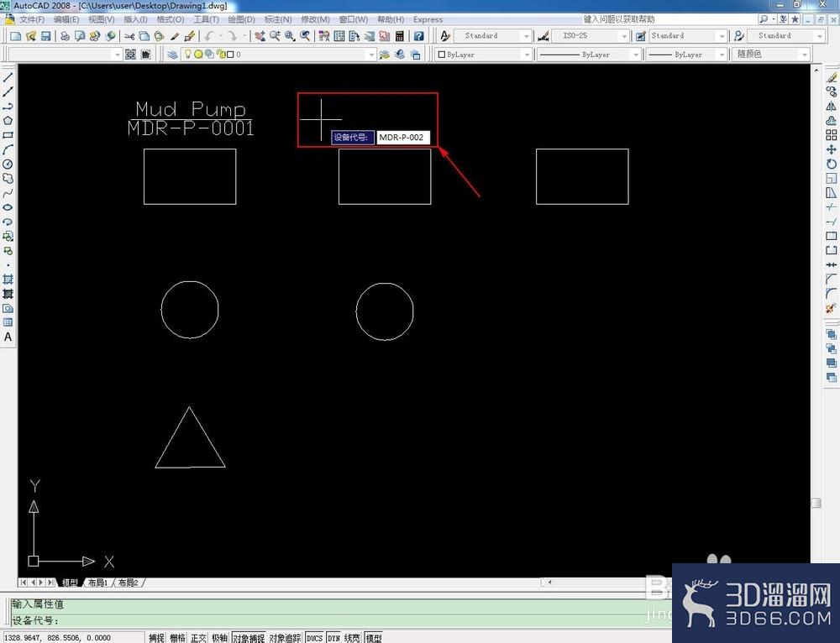Open the Layer Properties Manager icon

pyautogui.click(x=172, y=54)
